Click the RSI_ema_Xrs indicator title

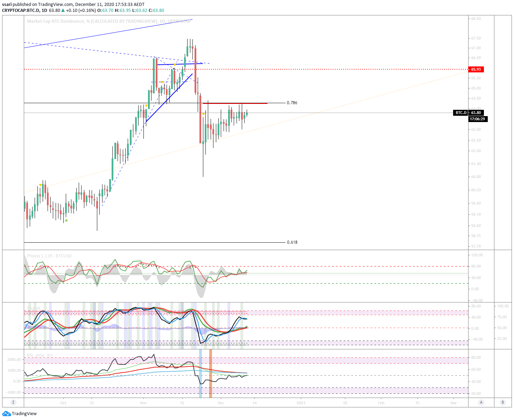[x=40, y=355]
